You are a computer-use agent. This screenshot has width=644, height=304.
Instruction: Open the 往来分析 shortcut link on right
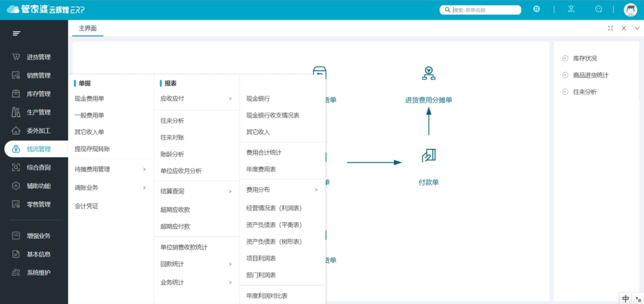click(x=585, y=92)
